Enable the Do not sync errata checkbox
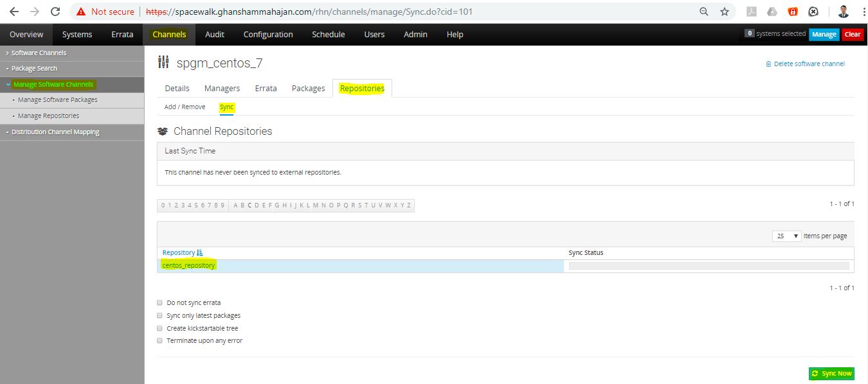Viewport: 868px width, 384px height. [159, 302]
